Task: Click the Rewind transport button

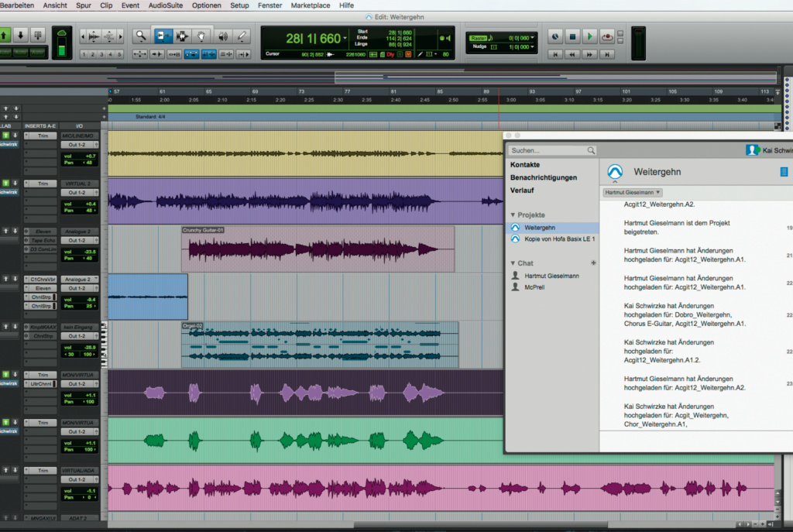Action: click(572, 54)
